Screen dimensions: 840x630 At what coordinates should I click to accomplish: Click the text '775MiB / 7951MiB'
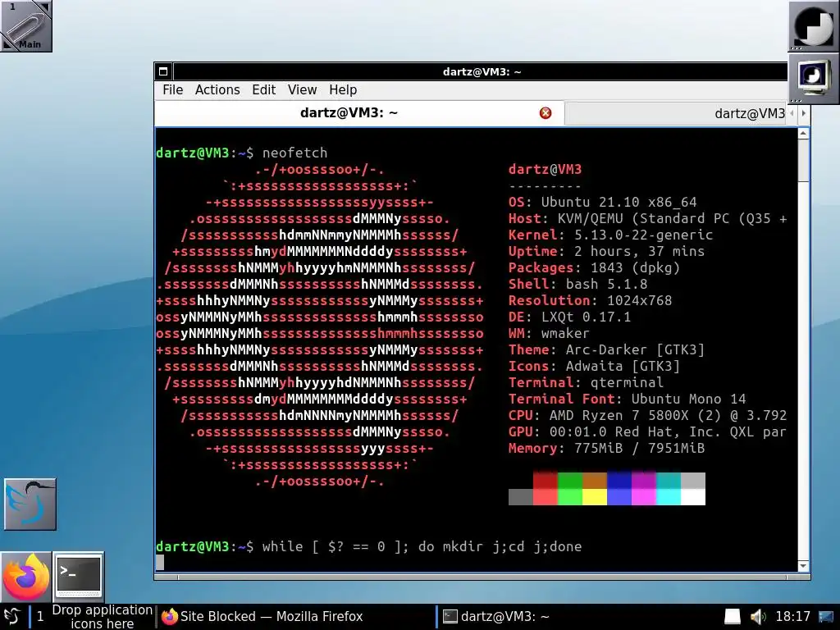click(x=639, y=449)
